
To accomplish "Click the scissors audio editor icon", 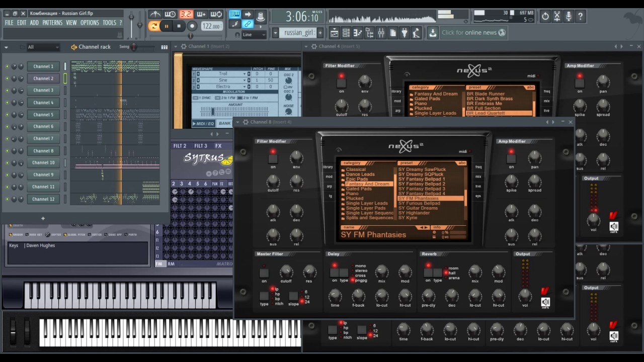I will click(557, 17).
